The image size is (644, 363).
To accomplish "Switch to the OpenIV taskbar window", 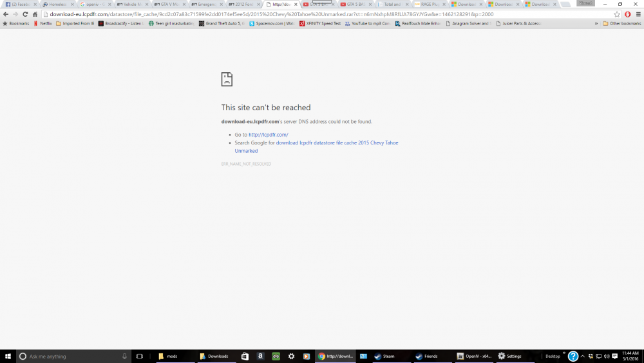I will pos(474,356).
